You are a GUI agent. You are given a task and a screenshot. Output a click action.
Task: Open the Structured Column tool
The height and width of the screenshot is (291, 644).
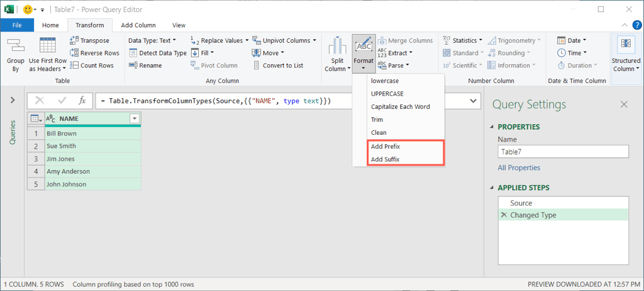pos(626,55)
